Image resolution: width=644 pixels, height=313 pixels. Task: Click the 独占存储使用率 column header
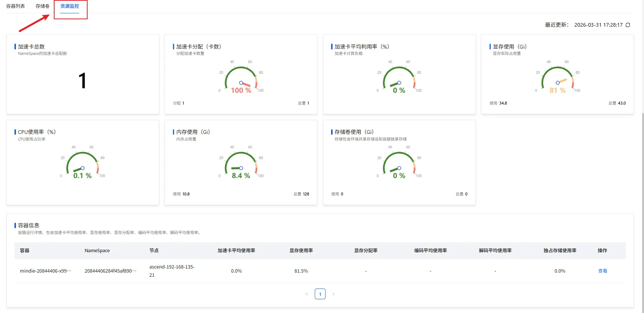click(560, 251)
